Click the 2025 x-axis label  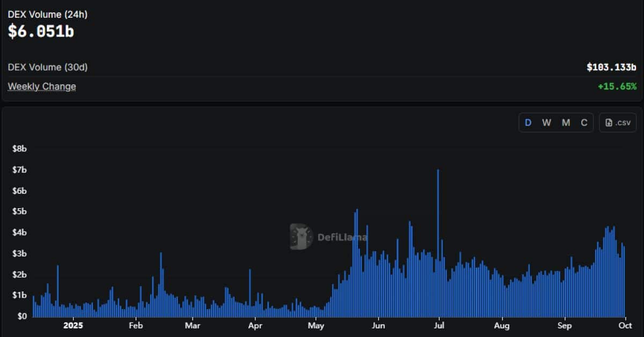point(72,325)
